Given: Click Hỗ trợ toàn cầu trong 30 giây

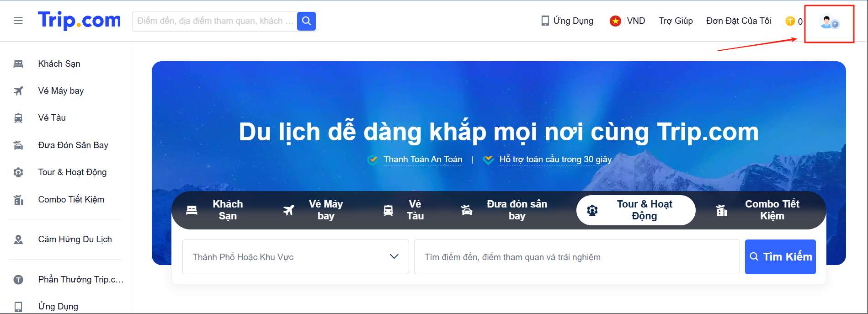Looking at the screenshot, I should [555, 160].
